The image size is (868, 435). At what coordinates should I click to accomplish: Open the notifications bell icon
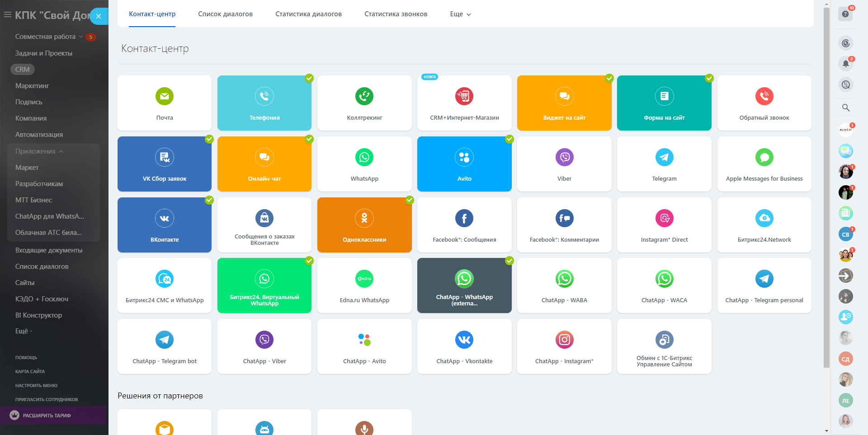click(845, 64)
